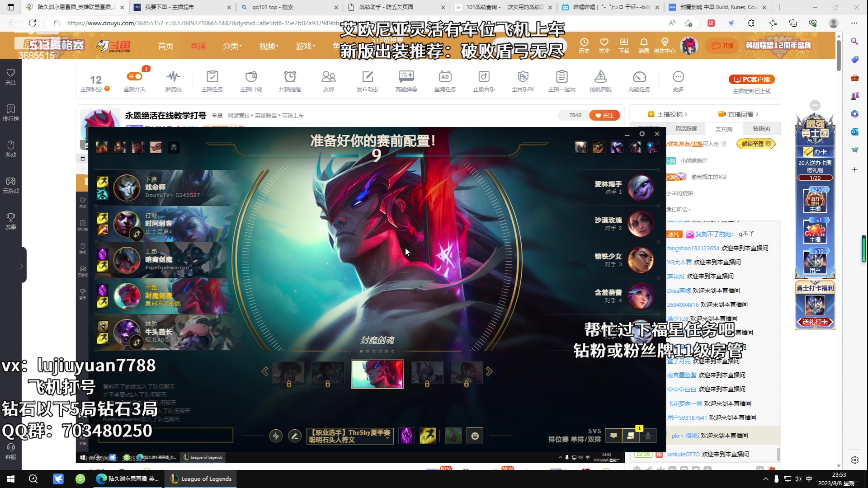Image resolution: width=868 pixels, height=488 pixels.
Task: Select the highlighted 封魔剑魂 skin thumbnail
Action: pyautogui.click(x=377, y=374)
